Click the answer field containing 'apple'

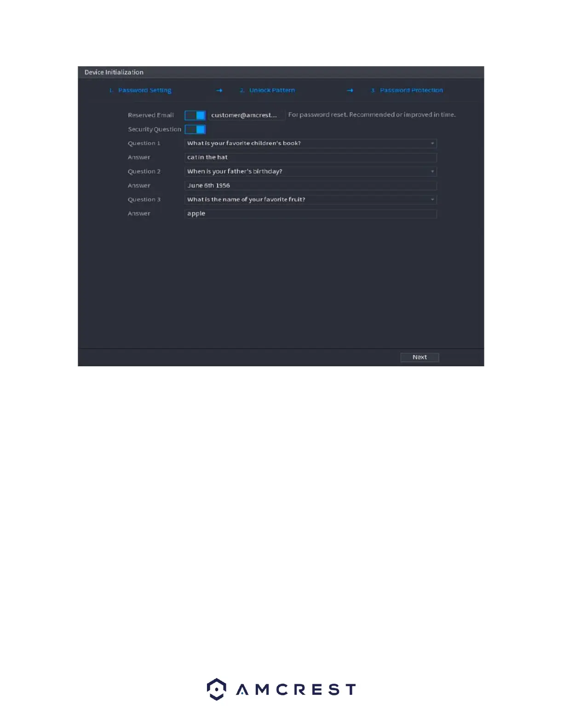310,214
